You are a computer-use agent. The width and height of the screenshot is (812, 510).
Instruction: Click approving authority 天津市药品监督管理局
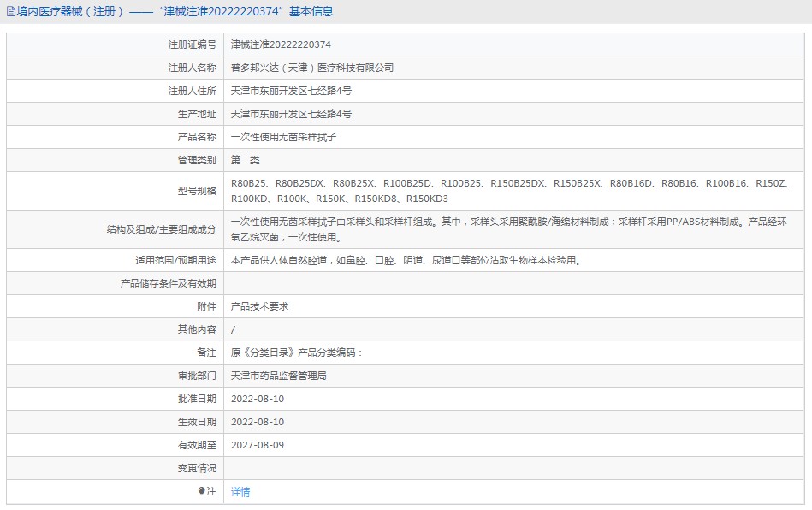279,376
